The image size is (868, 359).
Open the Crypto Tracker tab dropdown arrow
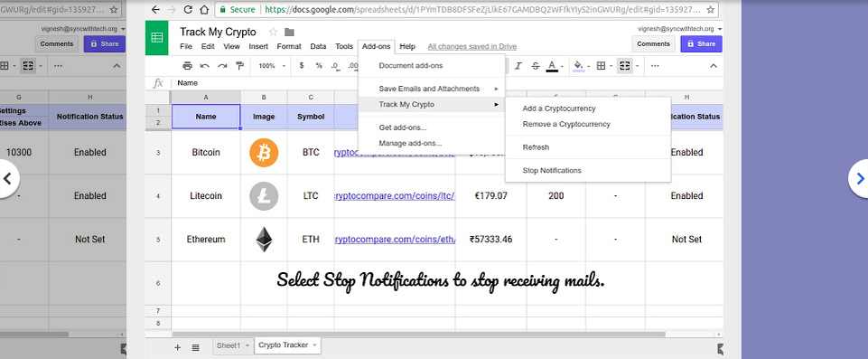click(314, 345)
